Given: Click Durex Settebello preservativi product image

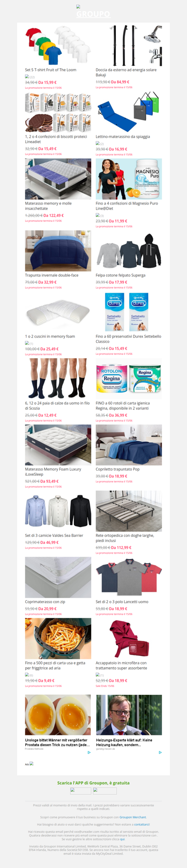Looking at the screenshot, I should click(129, 312).
